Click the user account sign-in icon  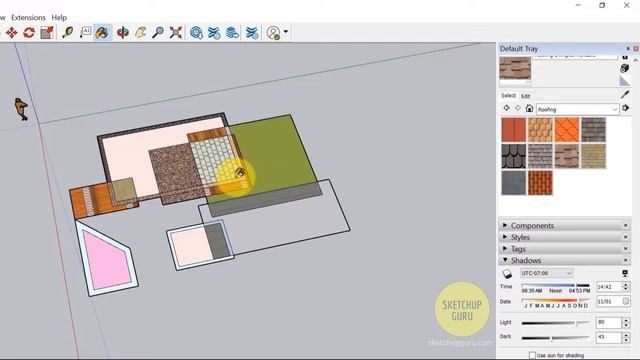273,33
